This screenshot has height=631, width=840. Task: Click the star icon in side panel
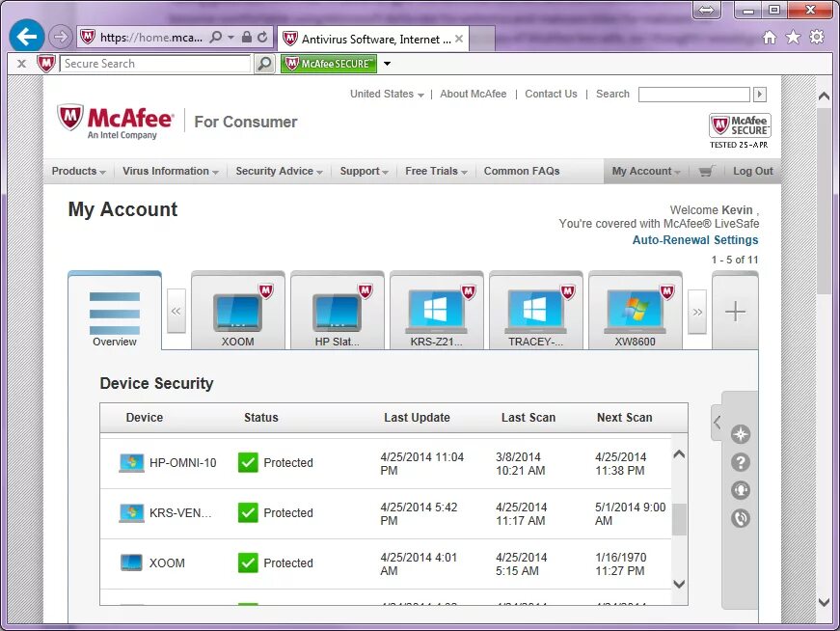(x=741, y=434)
